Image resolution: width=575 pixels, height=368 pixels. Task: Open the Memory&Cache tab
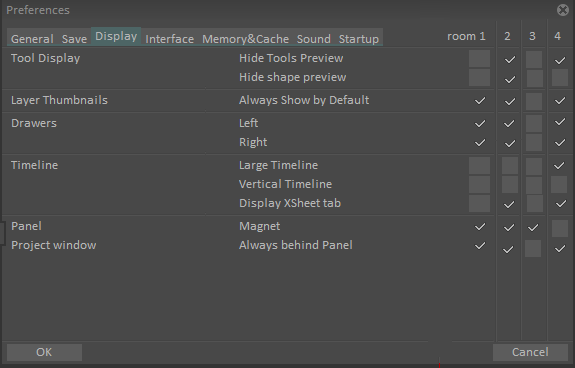(x=245, y=39)
